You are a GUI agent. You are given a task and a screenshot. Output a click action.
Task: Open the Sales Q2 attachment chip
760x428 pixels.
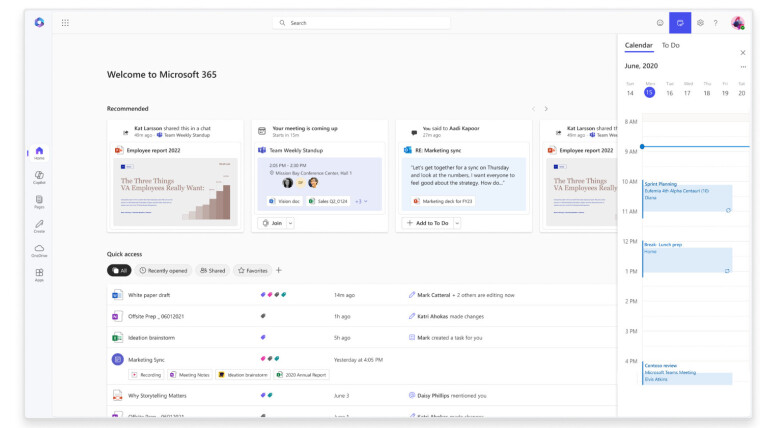click(x=329, y=201)
